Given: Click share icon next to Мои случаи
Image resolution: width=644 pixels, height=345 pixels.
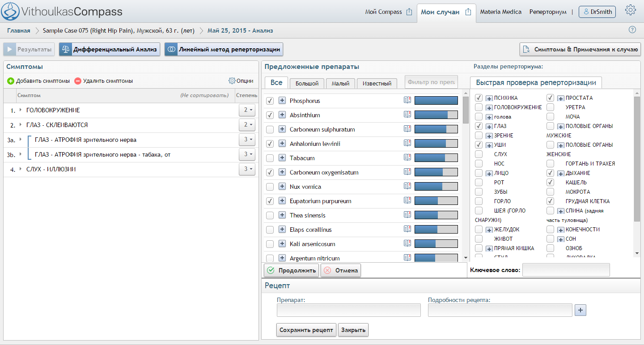Looking at the screenshot, I should point(468,12).
